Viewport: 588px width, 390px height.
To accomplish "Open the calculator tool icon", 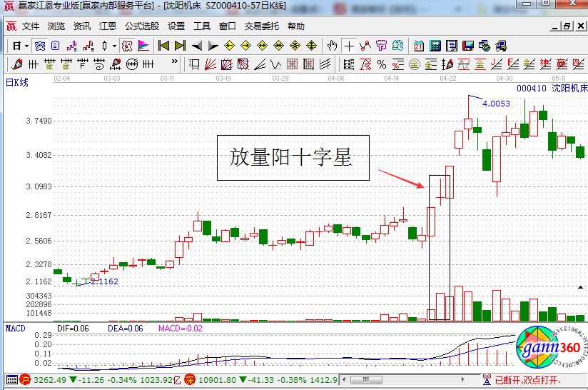I will (435, 46).
